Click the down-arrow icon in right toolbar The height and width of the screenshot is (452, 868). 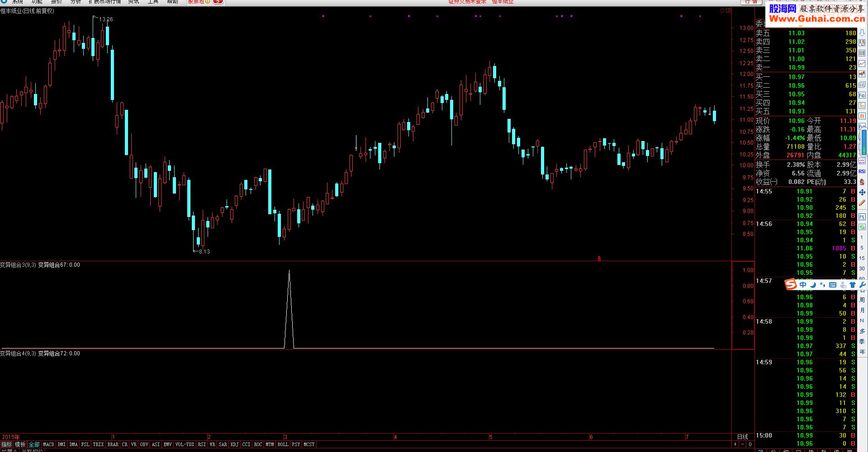point(862,33)
